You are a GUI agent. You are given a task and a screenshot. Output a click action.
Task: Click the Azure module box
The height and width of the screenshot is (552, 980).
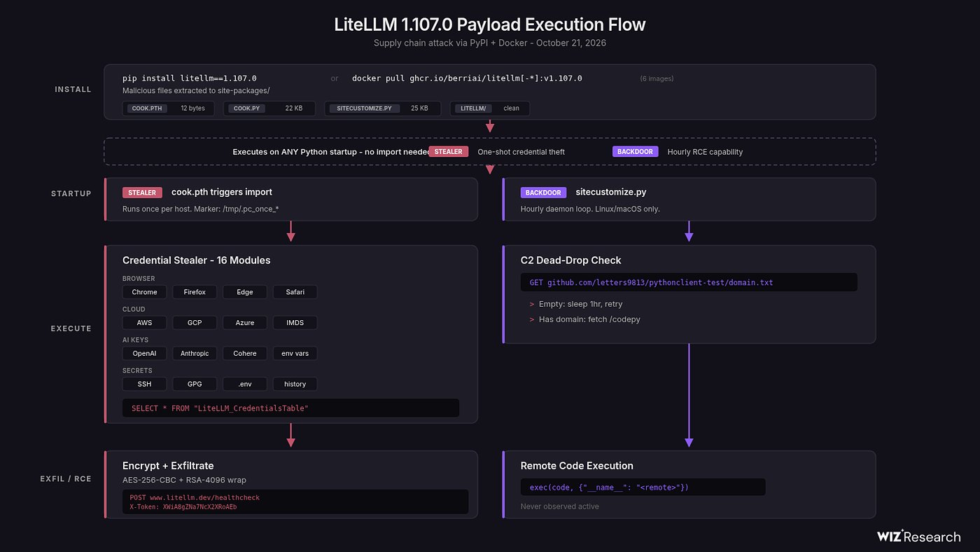(x=245, y=323)
